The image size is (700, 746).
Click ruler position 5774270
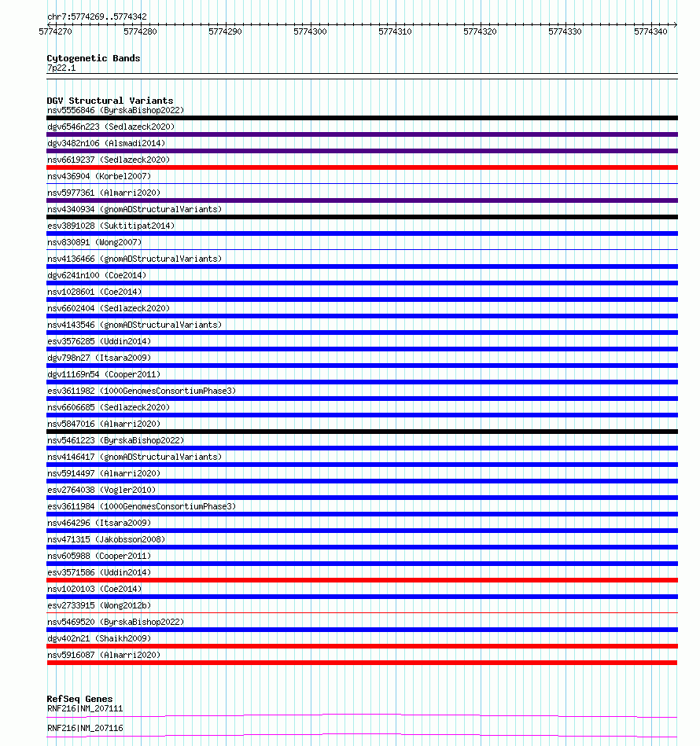(x=55, y=31)
